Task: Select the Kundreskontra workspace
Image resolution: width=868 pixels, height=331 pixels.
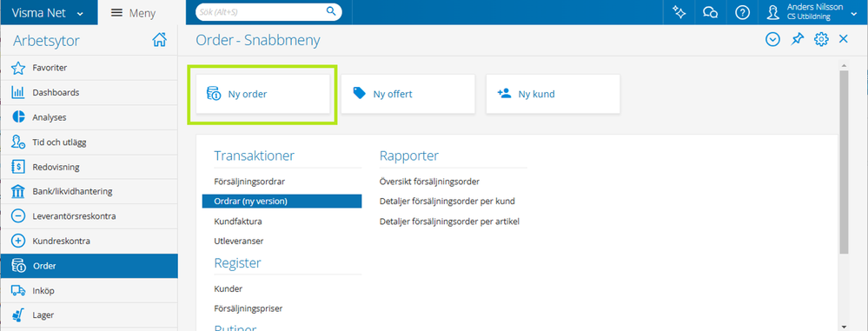Action: coord(89,242)
